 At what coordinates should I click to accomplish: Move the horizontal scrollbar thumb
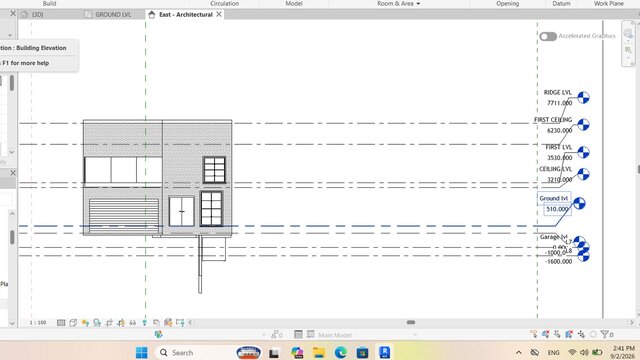click(411, 322)
